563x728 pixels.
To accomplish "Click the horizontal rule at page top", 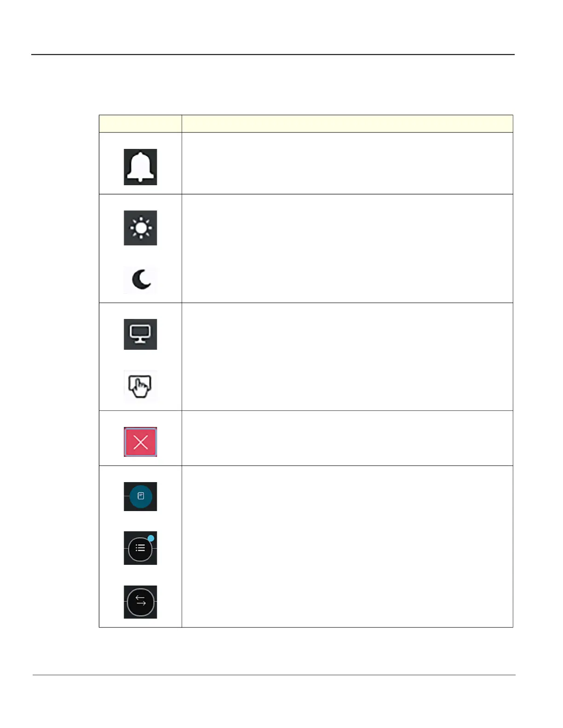I will tap(273, 55).
